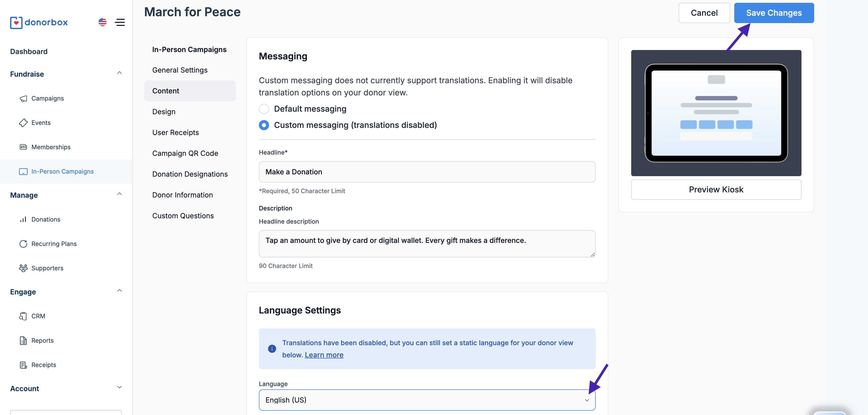The height and width of the screenshot is (415, 868).
Task: Select the Default messaging radio button
Action: [264, 109]
